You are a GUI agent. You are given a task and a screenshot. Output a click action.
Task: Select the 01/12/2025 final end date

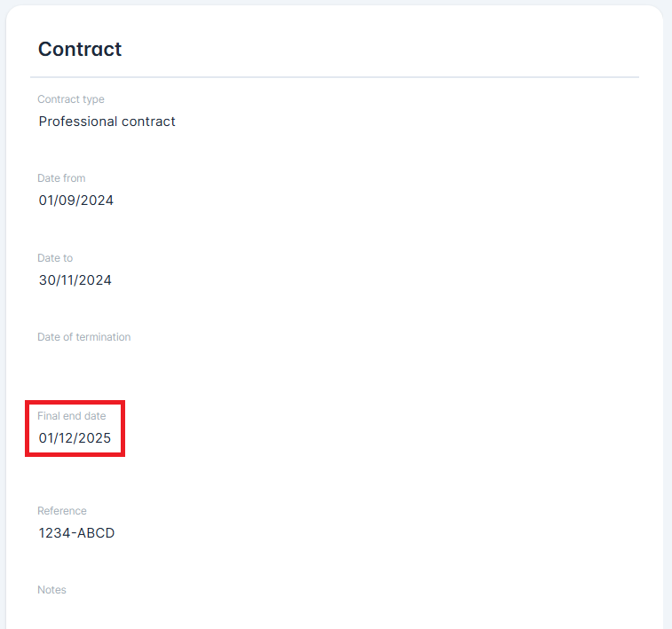[x=75, y=437]
